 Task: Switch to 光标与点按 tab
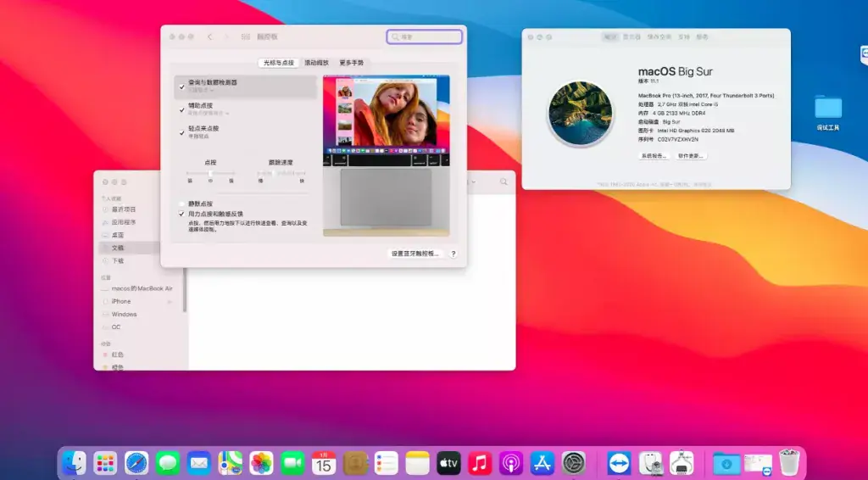[x=278, y=63]
